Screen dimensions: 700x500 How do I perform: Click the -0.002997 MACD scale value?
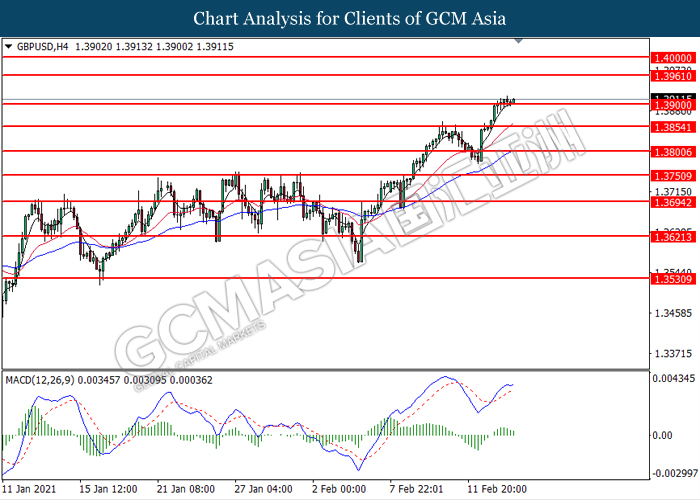[x=674, y=473]
